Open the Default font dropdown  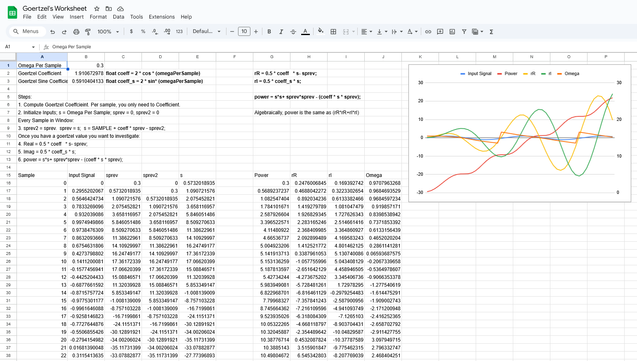[x=206, y=32]
